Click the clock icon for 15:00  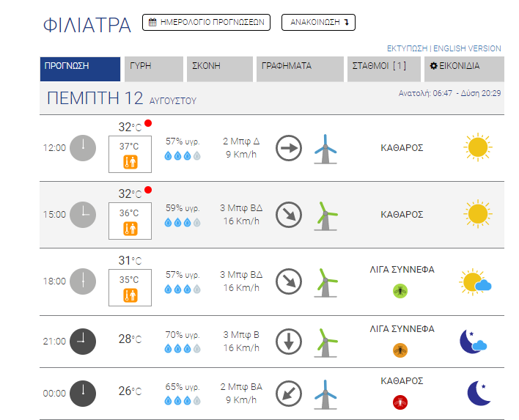[83, 215]
